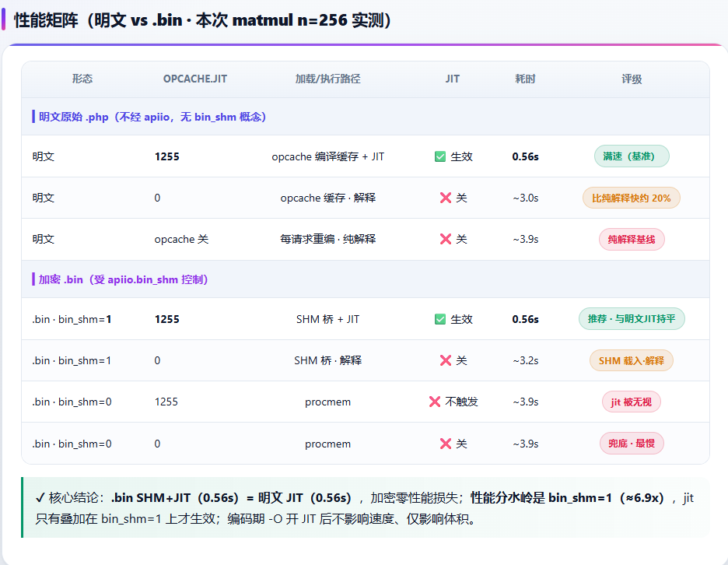This screenshot has width=728, height=565.
Task: Click 0.56s in the SHM 桥 + JIT row
Action: tap(526, 319)
